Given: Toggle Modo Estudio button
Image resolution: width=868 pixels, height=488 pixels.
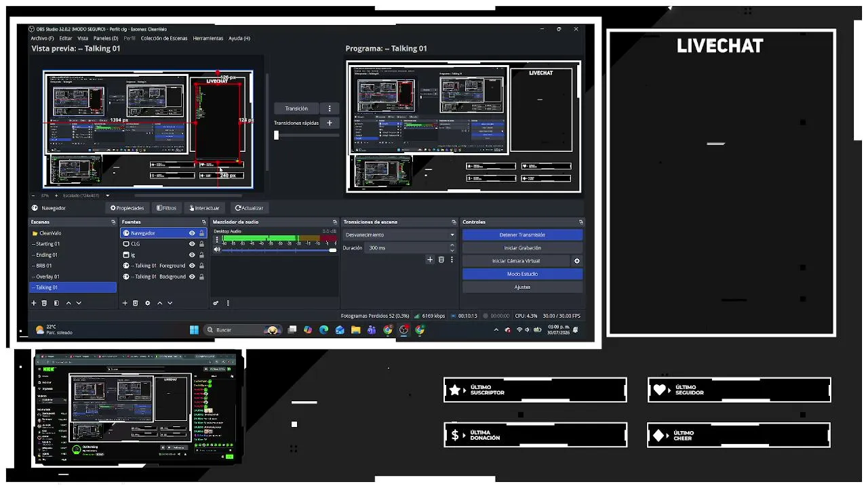Looking at the screenshot, I should [522, 274].
